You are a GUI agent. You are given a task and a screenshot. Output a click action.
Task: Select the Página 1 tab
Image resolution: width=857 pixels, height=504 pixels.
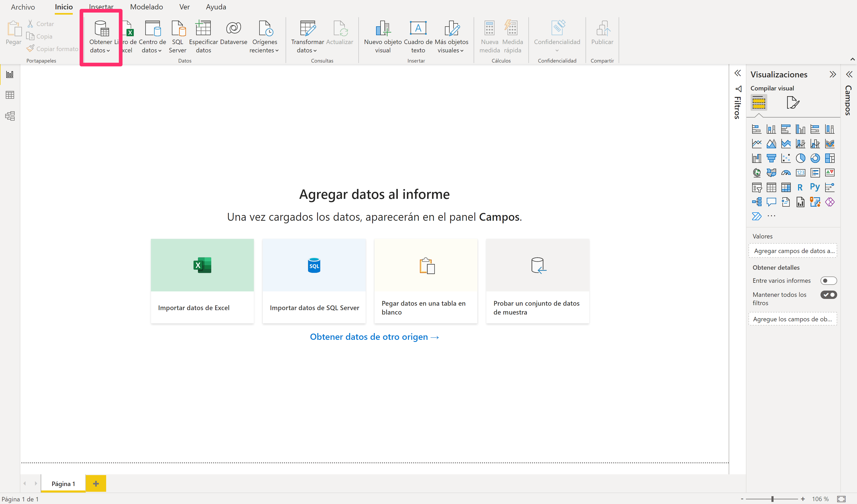click(x=63, y=484)
